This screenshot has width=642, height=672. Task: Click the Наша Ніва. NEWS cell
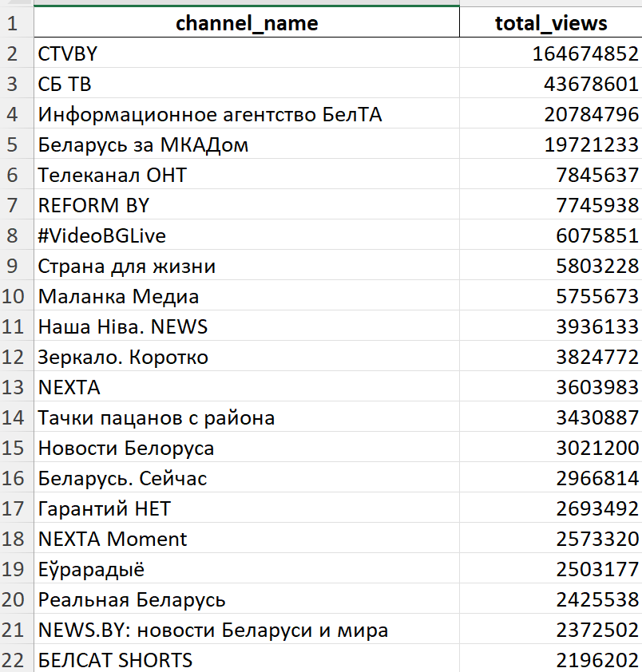[x=246, y=326]
